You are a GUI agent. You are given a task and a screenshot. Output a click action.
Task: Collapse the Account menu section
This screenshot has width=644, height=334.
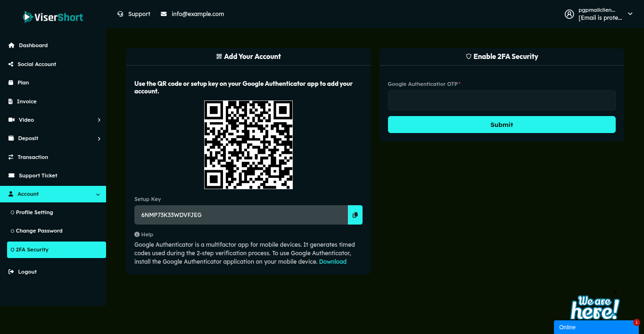[x=98, y=194]
